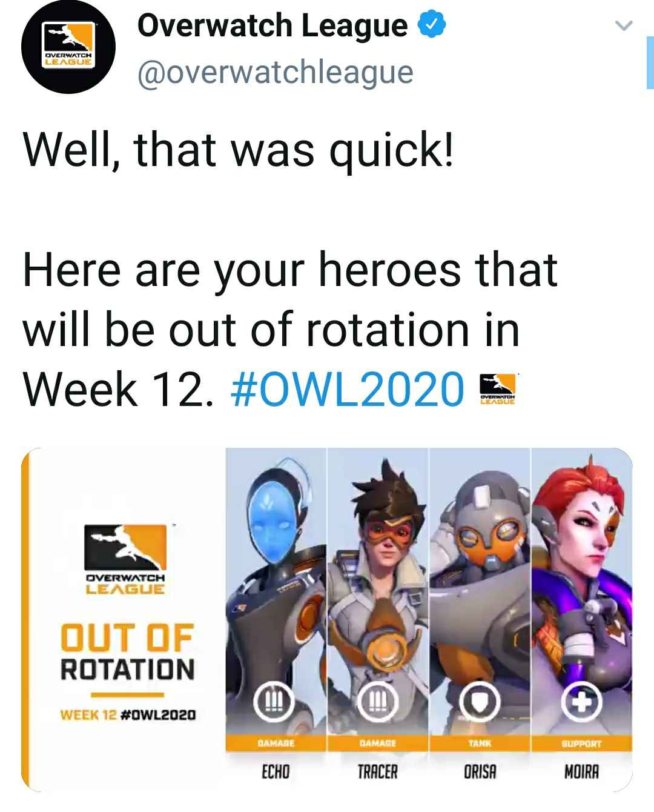Open the Overwatch League profile avatar
Viewport: 654px width, 812px height.
[68, 47]
